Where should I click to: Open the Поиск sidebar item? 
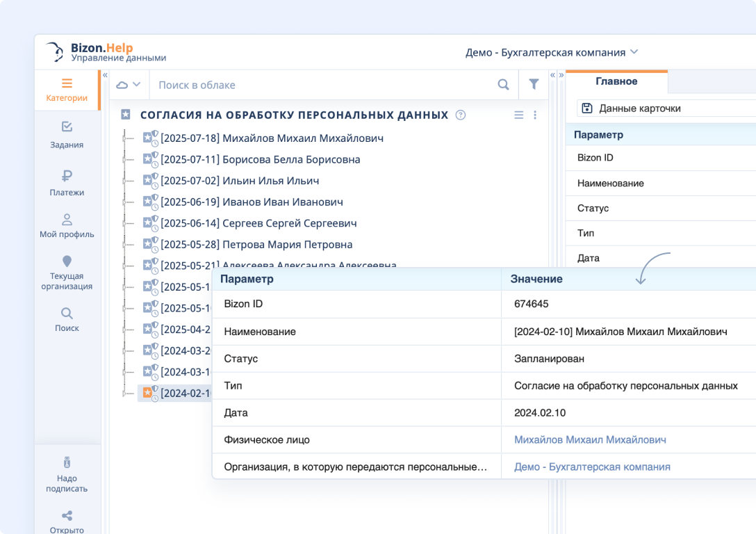pos(67,319)
